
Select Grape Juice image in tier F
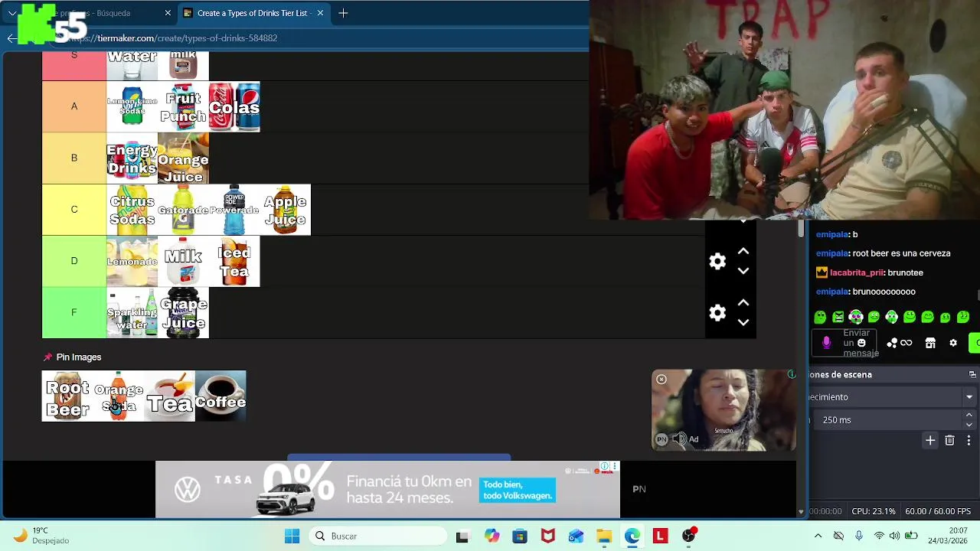pyautogui.click(x=183, y=312)
